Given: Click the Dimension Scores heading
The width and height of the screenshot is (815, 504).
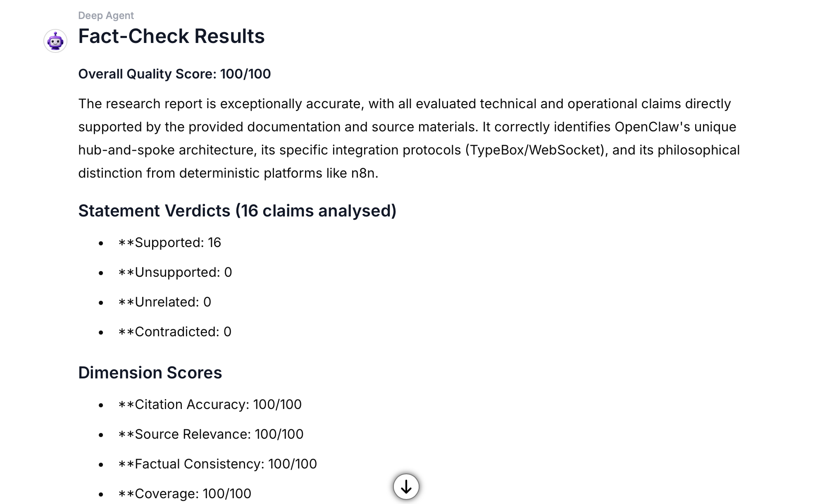Looking at the screenshot, I should tap(150, 373).
